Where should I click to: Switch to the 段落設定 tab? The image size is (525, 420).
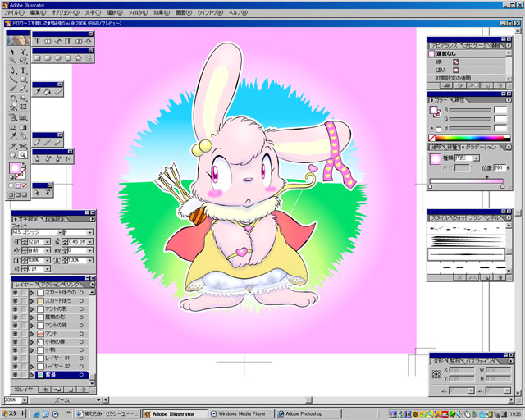point(56,219)
